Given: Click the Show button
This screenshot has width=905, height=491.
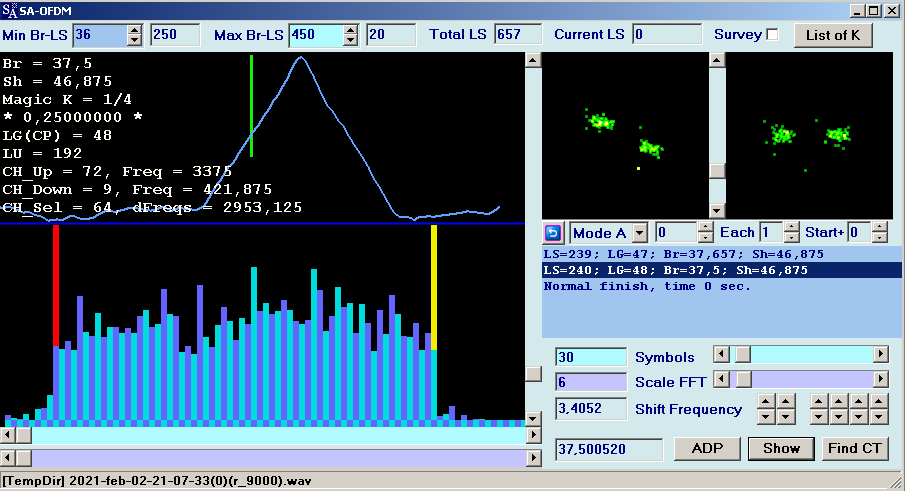Looking at the screenshot, I should (x=781, y=448).
